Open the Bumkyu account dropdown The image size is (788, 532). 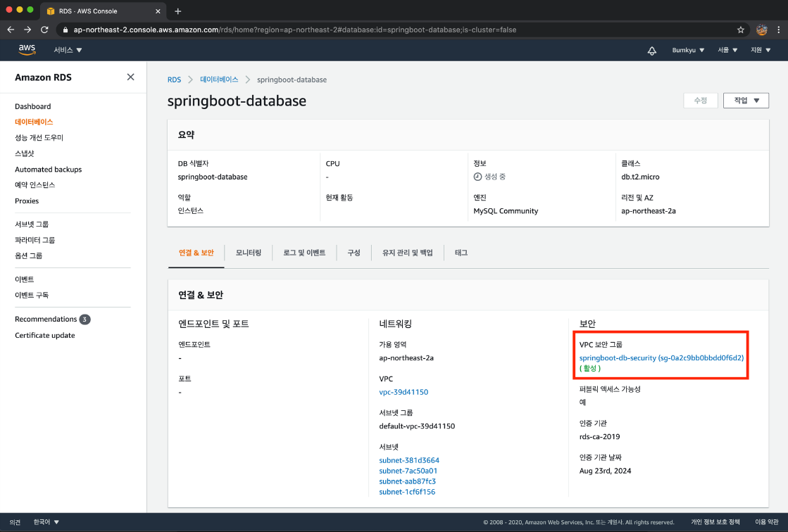688,50
